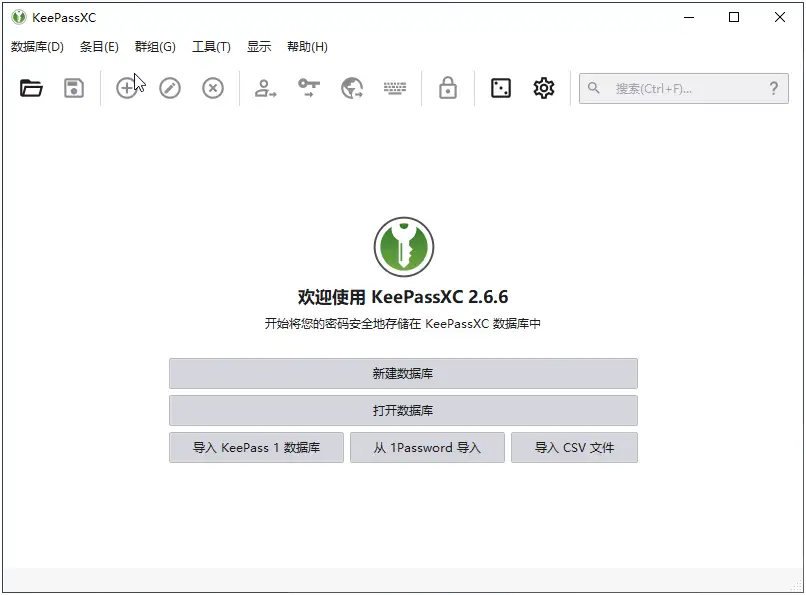Click the 打开数据库 button
This screenshot has height=595, width=806.
pyautogui.click(x=403, y=411)
